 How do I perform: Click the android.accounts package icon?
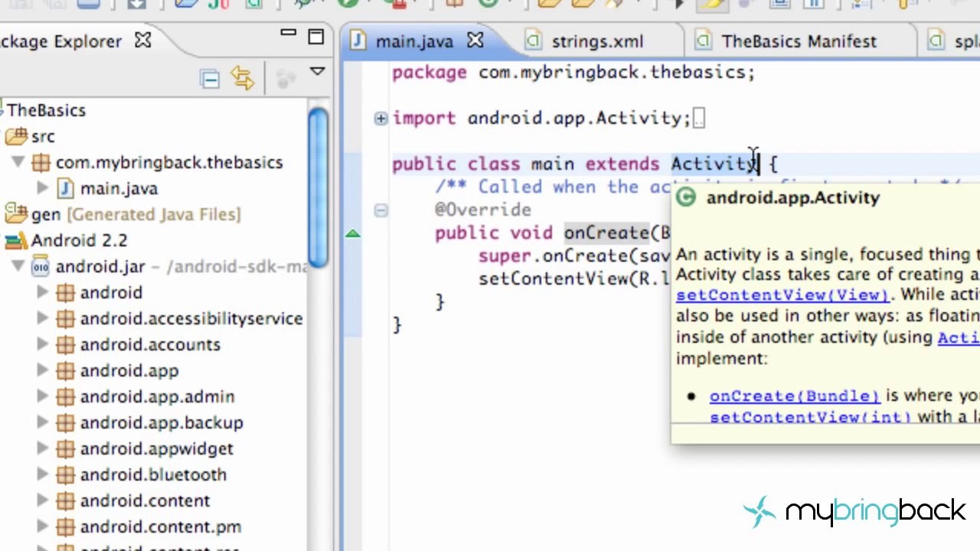tap(66, 344)
